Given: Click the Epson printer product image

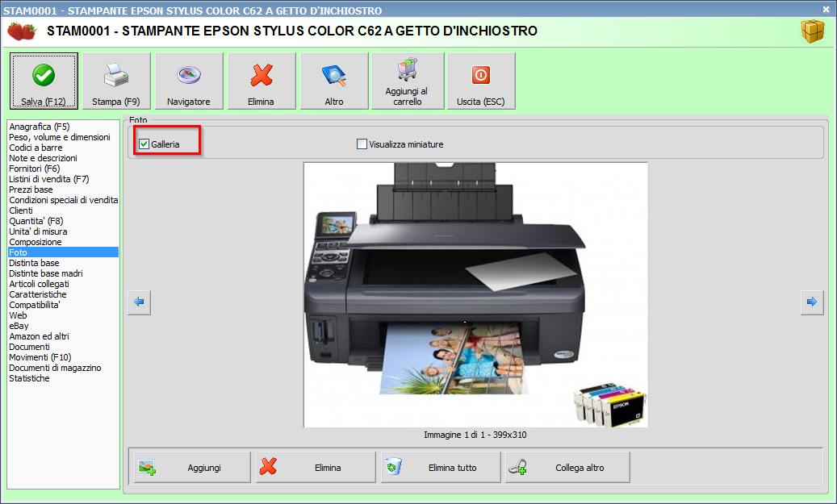Looking at the screenshot, I should click(x=475, y=295).
